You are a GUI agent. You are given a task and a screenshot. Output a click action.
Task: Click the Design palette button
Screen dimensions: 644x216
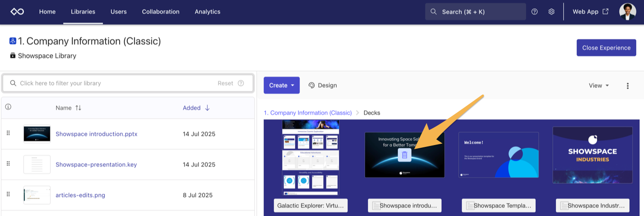(x=322, y=85)
